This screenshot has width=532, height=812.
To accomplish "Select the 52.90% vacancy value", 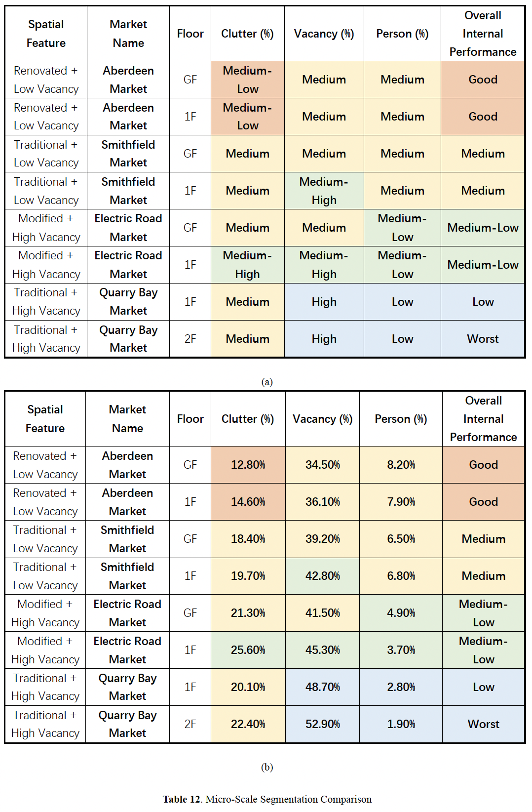I will pyautogui.click(x=323, y=724).
